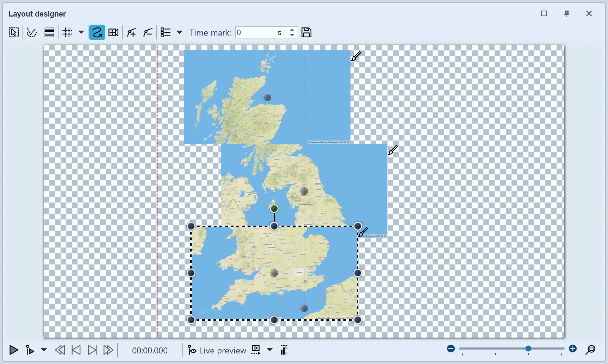Remove the selected keyframe
Image resolution: width=608 pixels, height=364 pixels.
click(147, 32)
